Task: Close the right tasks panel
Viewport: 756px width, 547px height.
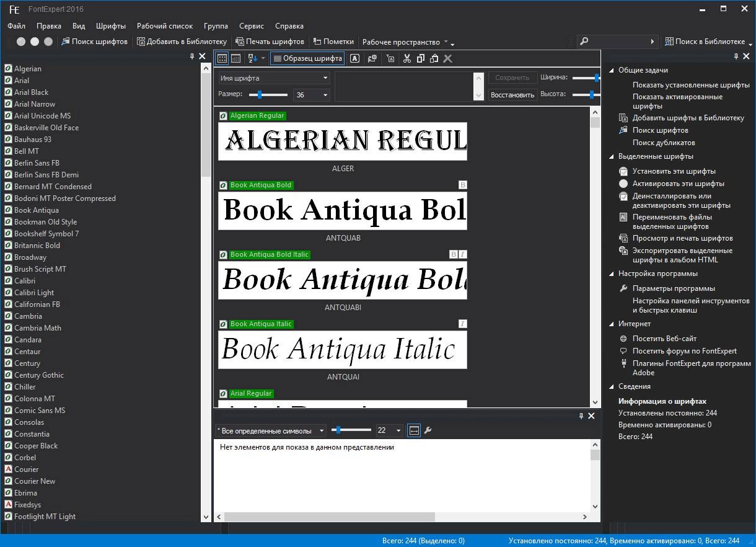Action: [x=747, y=56]
